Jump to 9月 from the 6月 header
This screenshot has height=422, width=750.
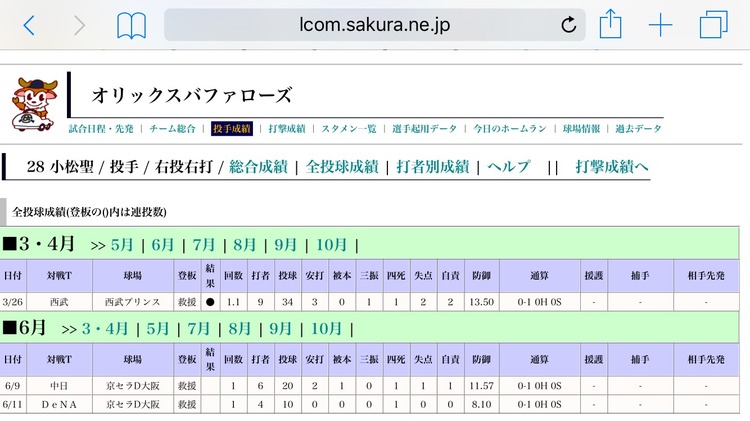pos(281,329)
